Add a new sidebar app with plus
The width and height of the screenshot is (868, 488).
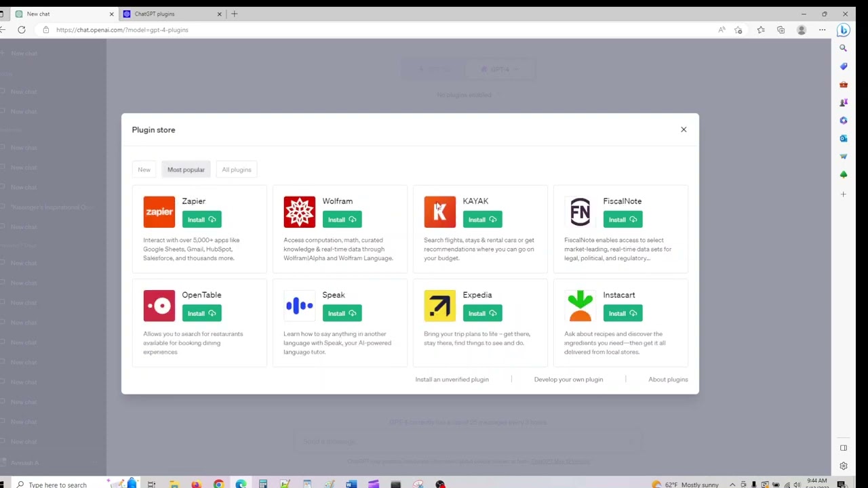[844, 195]
